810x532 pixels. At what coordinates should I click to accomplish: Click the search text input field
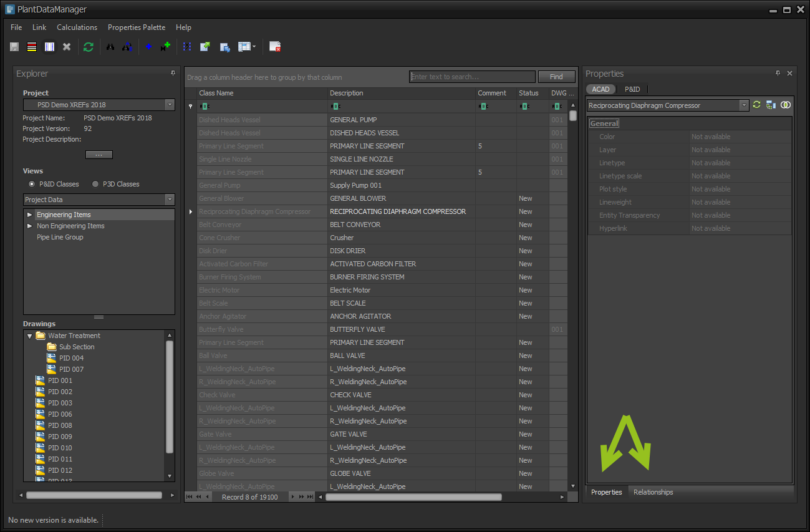472,77
